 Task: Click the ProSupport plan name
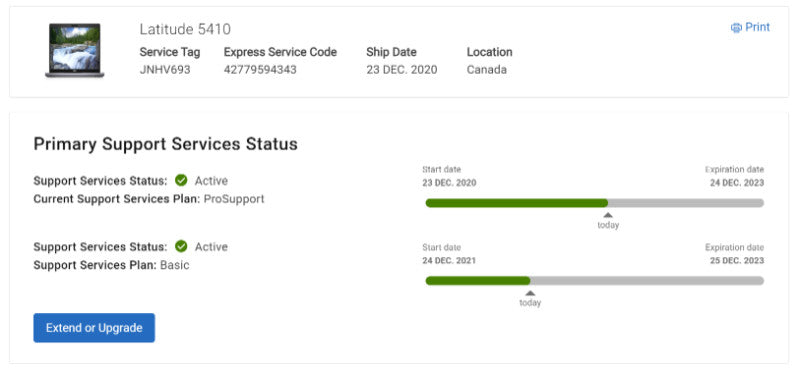(x=234, y=199)
